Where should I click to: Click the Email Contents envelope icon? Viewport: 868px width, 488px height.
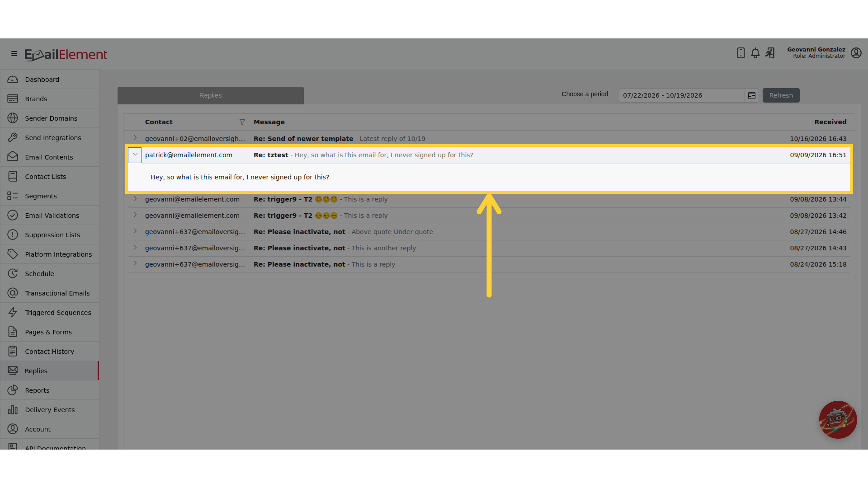13,157
